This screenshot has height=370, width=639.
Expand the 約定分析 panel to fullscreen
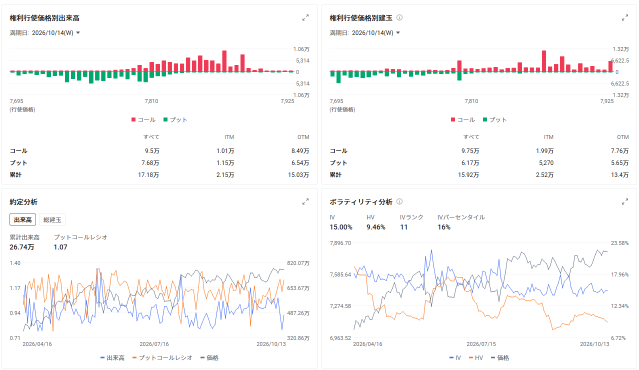point(305,202)
